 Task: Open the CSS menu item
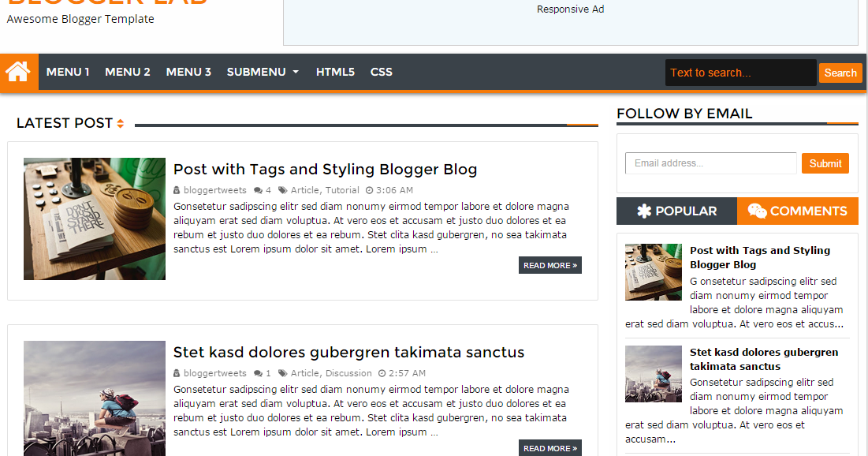coord(381,72)
